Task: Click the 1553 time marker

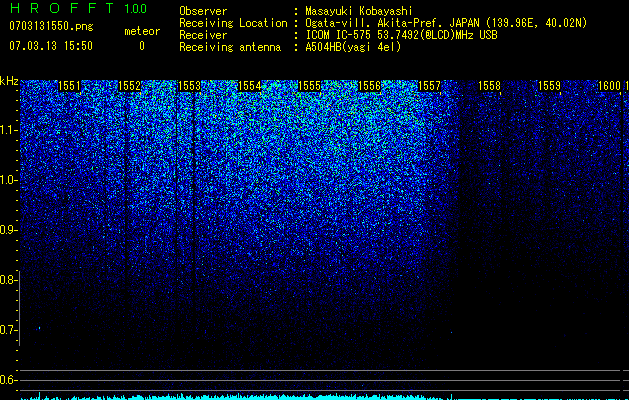Action: [189, 86]
